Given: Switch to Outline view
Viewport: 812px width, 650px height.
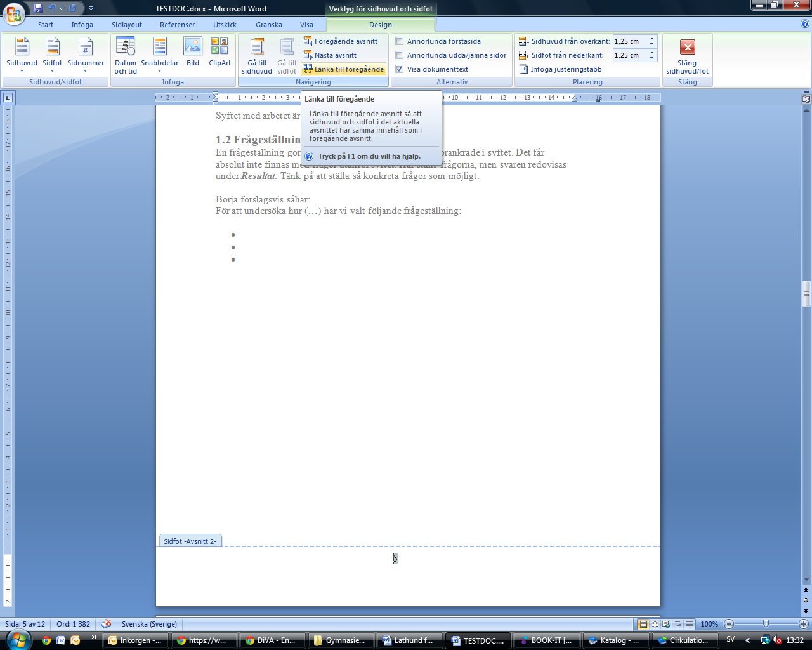Looking at the screenshot, I should (x=678, y=624).
